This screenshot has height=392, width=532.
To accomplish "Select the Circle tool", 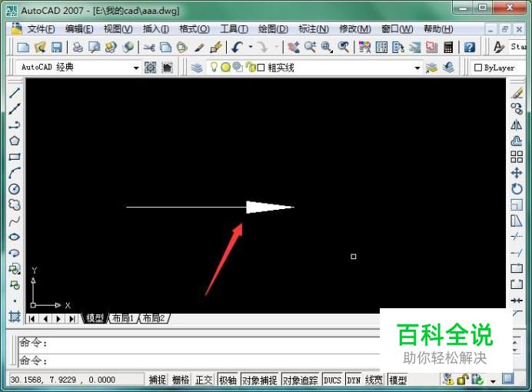I will click(x=15, y=189).
